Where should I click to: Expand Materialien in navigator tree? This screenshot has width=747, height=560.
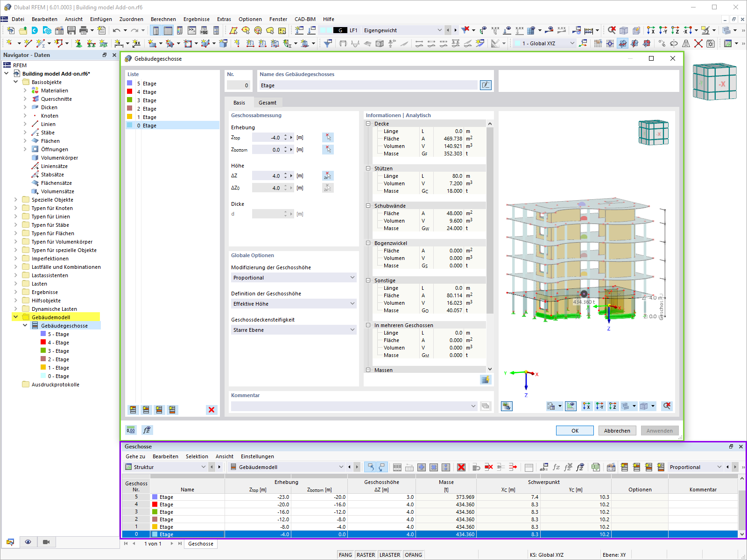coord(25,91)
